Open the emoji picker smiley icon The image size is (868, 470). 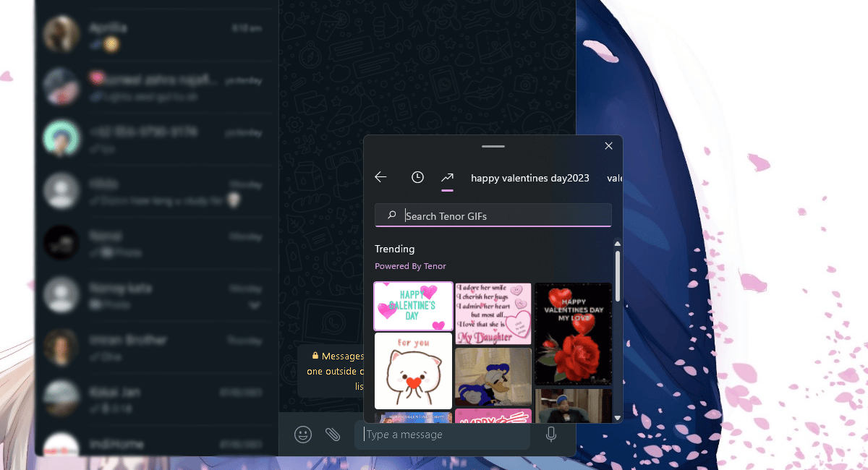point(303,435)
